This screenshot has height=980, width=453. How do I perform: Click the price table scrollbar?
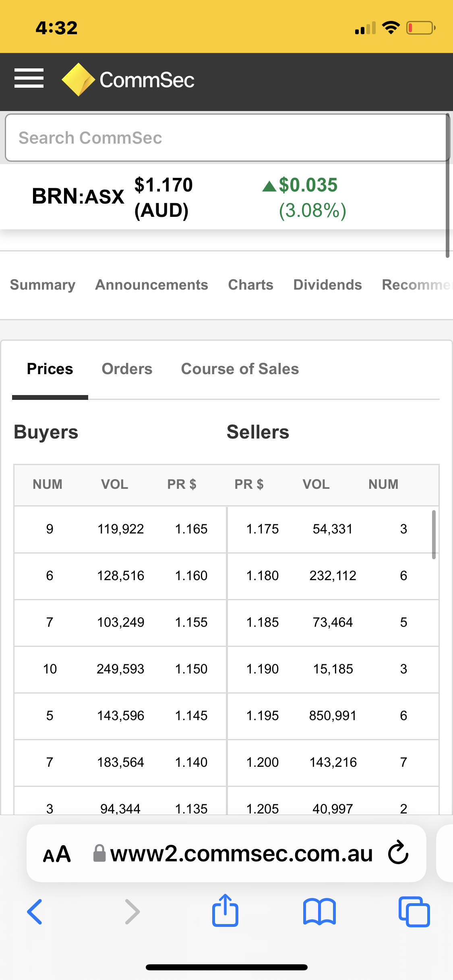click(434, 534)
